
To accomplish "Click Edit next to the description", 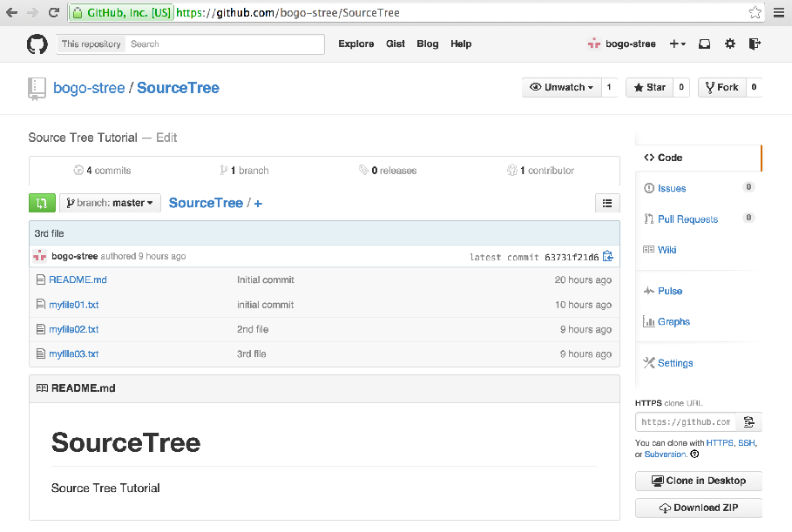I will [166, 138].
